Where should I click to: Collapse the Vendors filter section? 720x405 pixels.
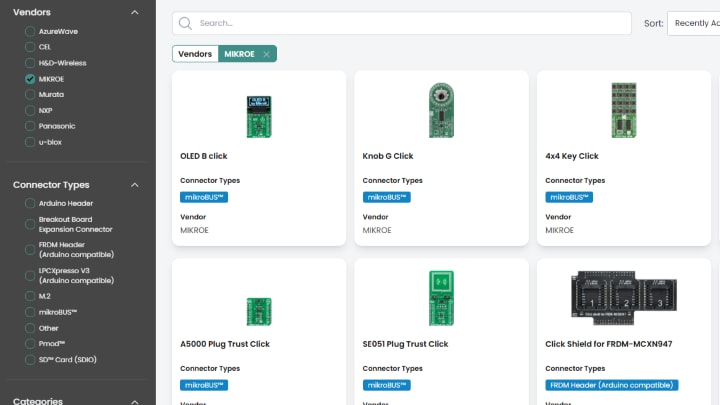click(135, 12)
